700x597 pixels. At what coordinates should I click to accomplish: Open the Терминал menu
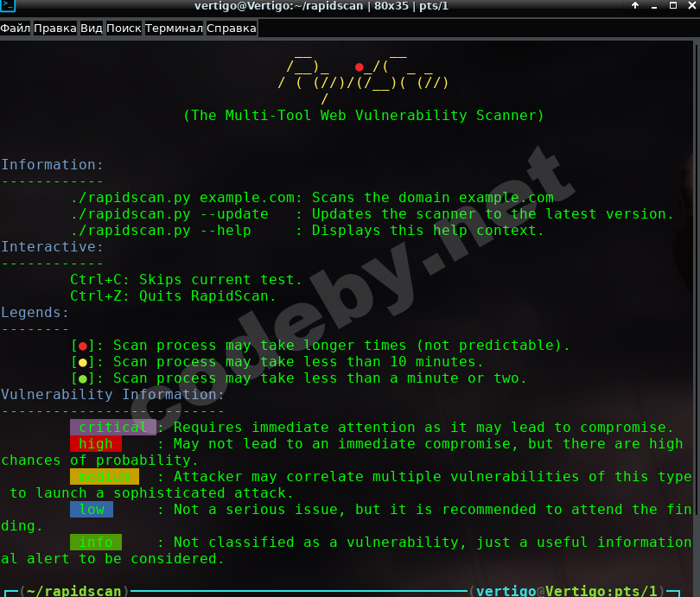pos(174,29)
